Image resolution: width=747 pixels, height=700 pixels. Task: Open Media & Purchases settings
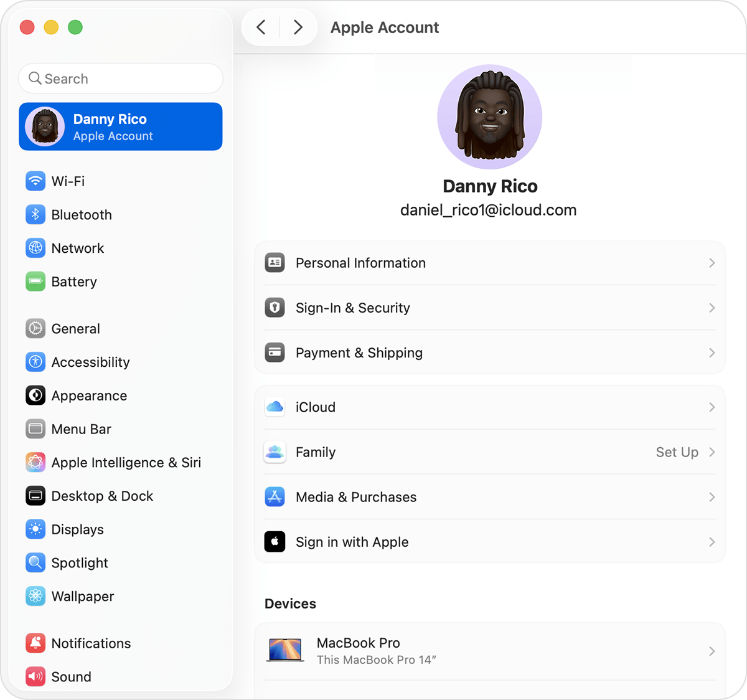click(x=489, y=497)
